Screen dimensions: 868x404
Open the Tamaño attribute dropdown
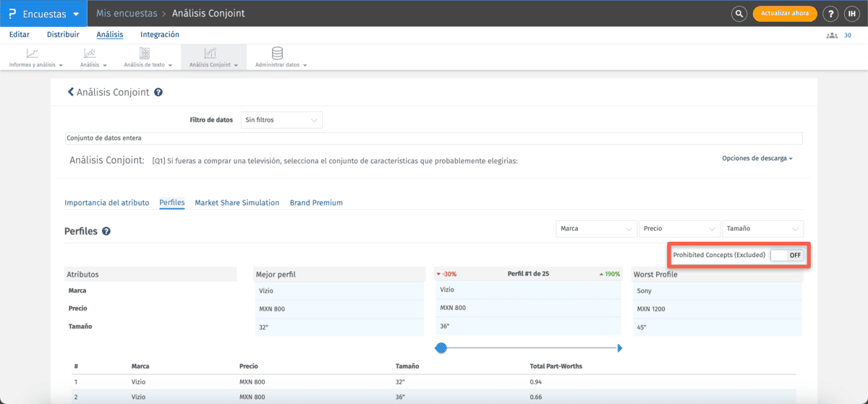pyautogui.click(x=762, y=229)
